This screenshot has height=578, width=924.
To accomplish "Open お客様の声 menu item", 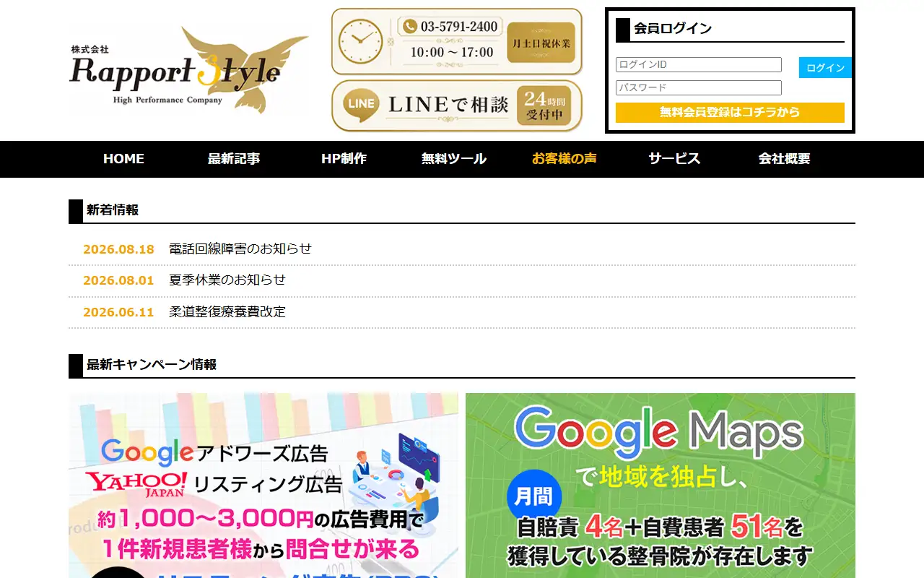I will tap(565, 159).
